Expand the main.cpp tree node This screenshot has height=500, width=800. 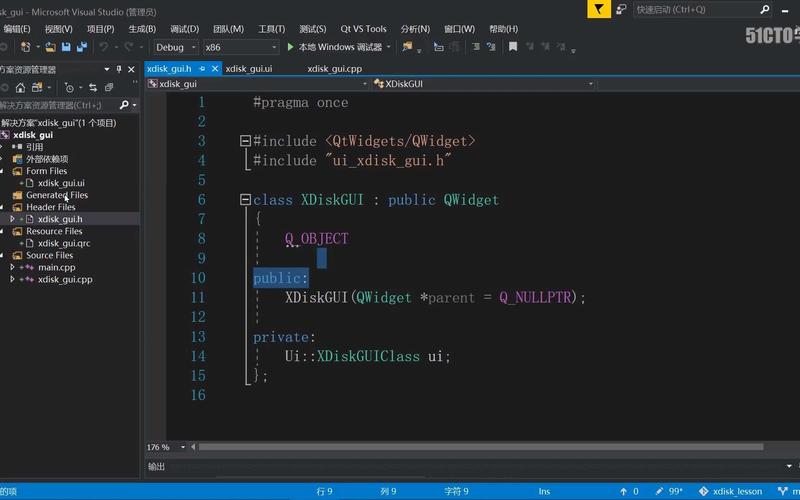(x=12, y=267)
